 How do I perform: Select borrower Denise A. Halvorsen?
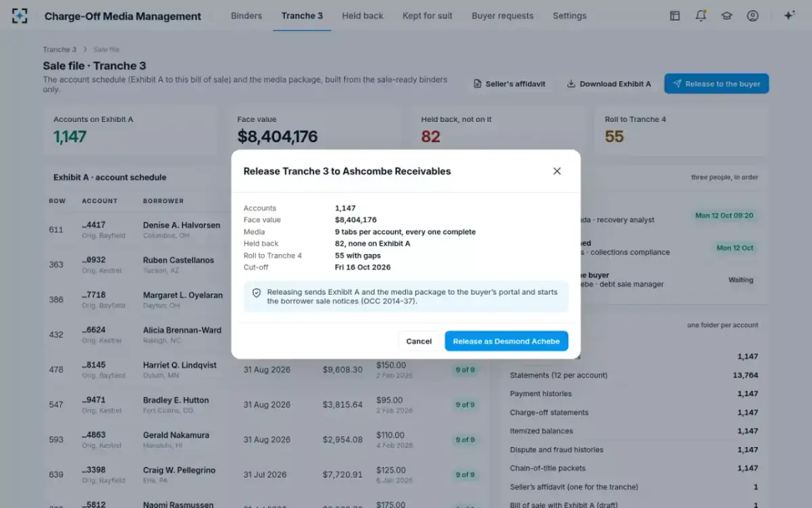181,225
